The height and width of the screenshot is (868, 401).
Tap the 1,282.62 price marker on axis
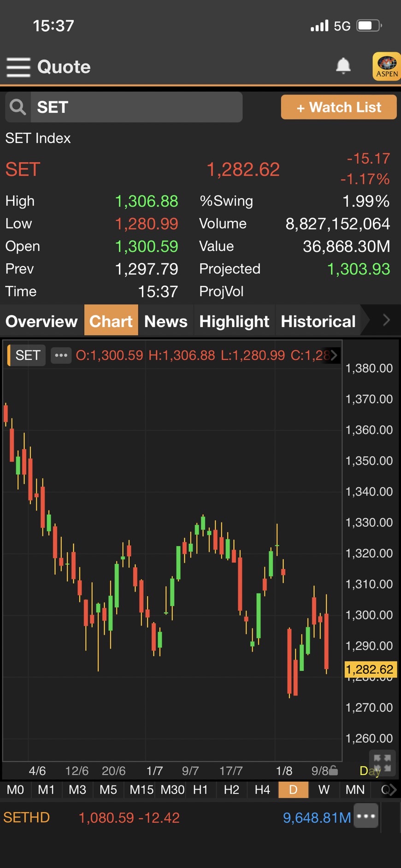(370, 669)
